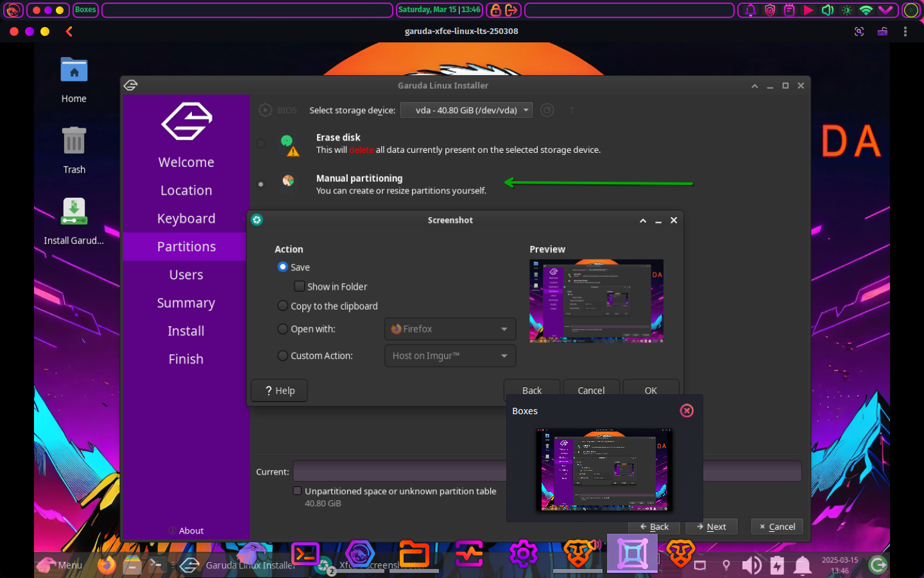Screen dimensions: 924x578
Task: Select the Erase disk radio button
Action: [261, 143]
